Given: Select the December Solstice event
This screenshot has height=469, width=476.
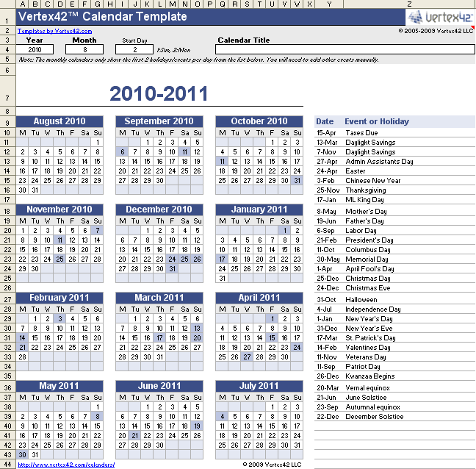Looking at the screenshot, I should click(375, 417).
